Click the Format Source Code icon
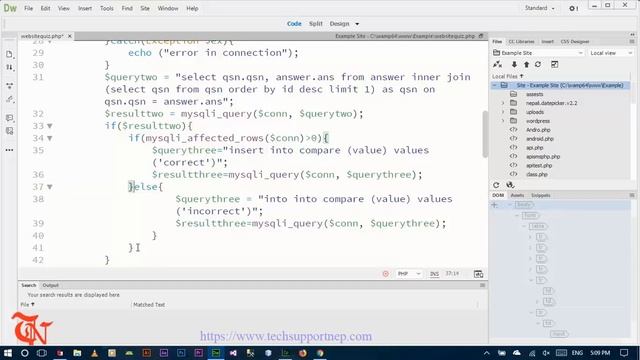The width and height of the screenshot is (640, 360). pyautogui.click(x=9, y=99)
